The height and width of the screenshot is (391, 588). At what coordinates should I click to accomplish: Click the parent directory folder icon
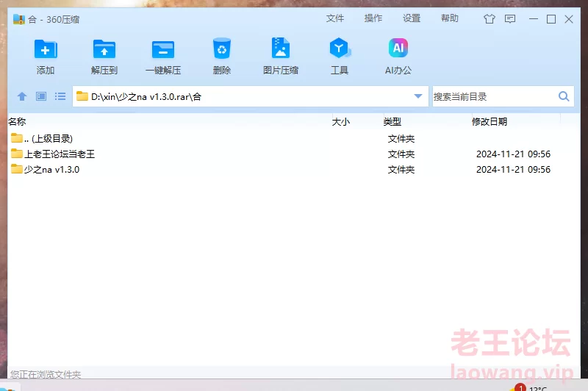(16, 138)
